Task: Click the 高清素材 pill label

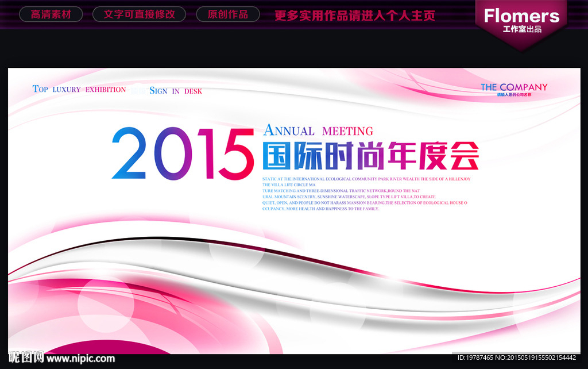Action: pos(51,14)
